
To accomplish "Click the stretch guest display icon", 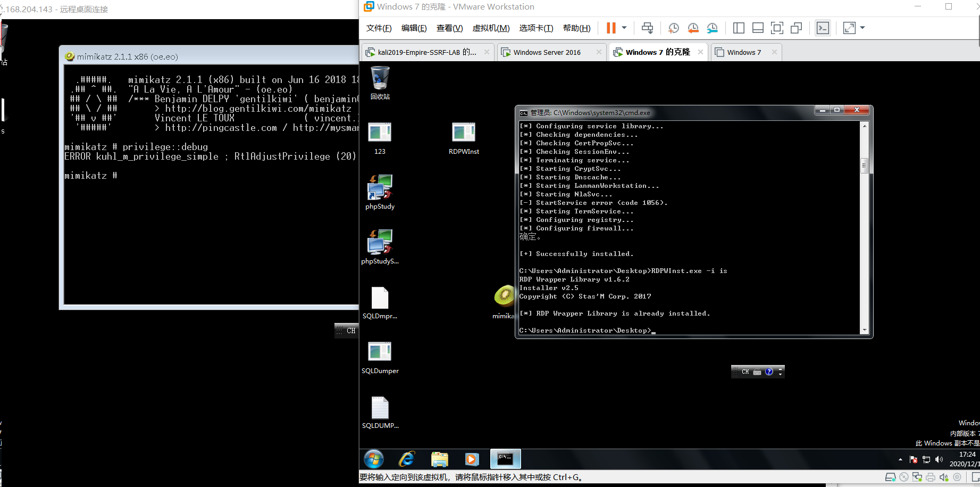I will (849, 28).
